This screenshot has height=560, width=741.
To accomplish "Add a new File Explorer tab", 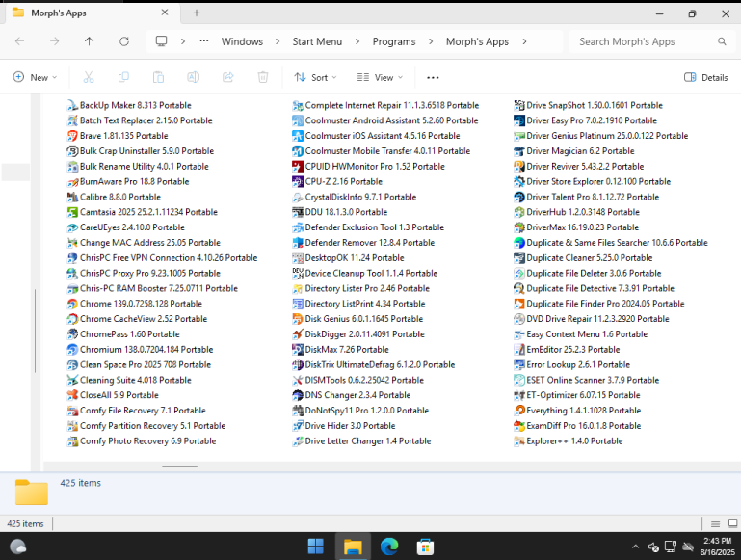I will tap(197, 13).
